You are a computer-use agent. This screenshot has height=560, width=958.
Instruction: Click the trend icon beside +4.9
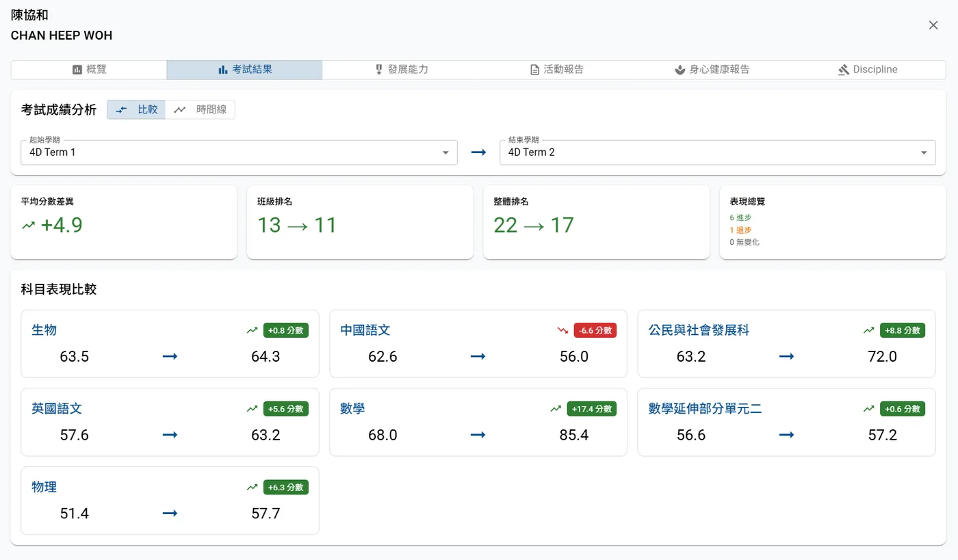coord(28,225)
